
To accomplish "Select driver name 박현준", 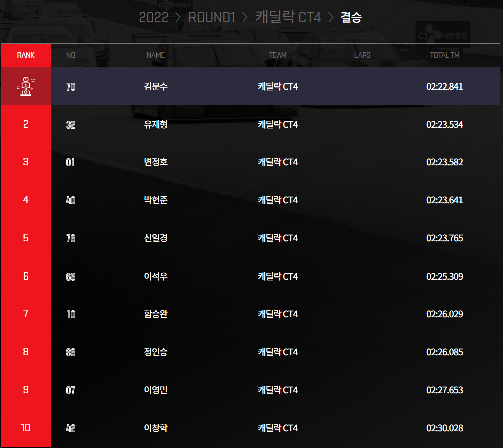I will 156,200.
